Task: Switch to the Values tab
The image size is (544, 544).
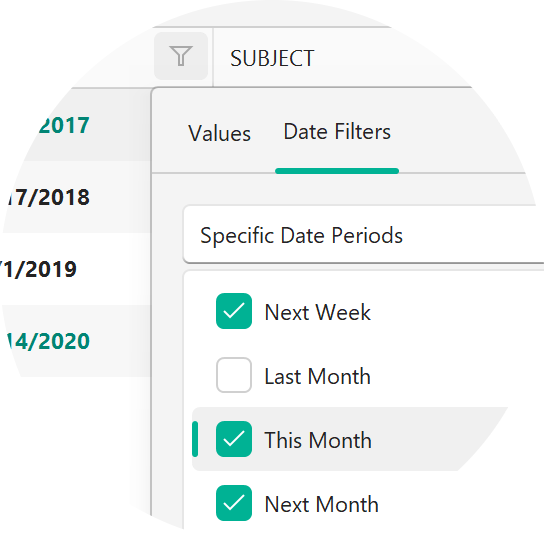Action: (x=219, y=133)
